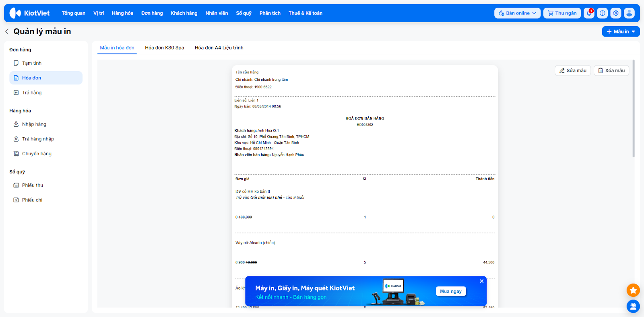This screenshot has height=317, width=644.
Task: Open the Nhân viên menu
Action: [x=217, y=13]
